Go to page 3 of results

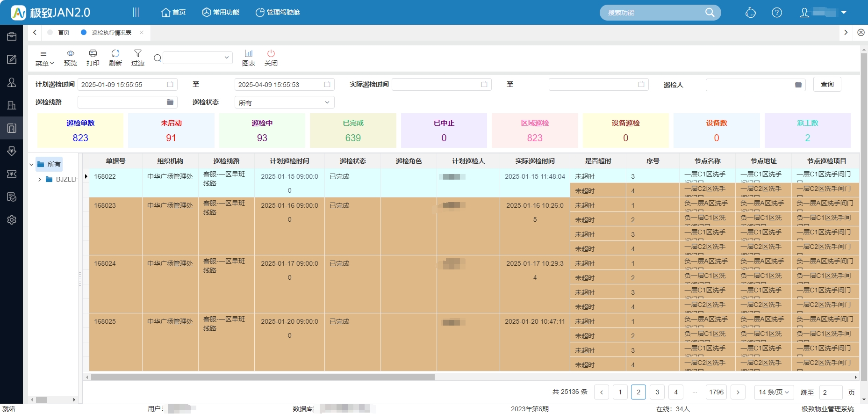657,392
